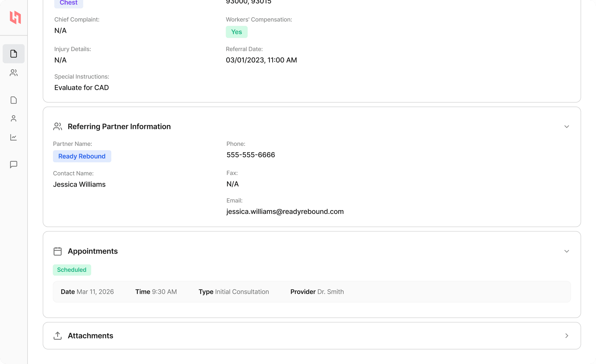
Task: Open the single person profile icon in sidebar
Action: (14, 118)
